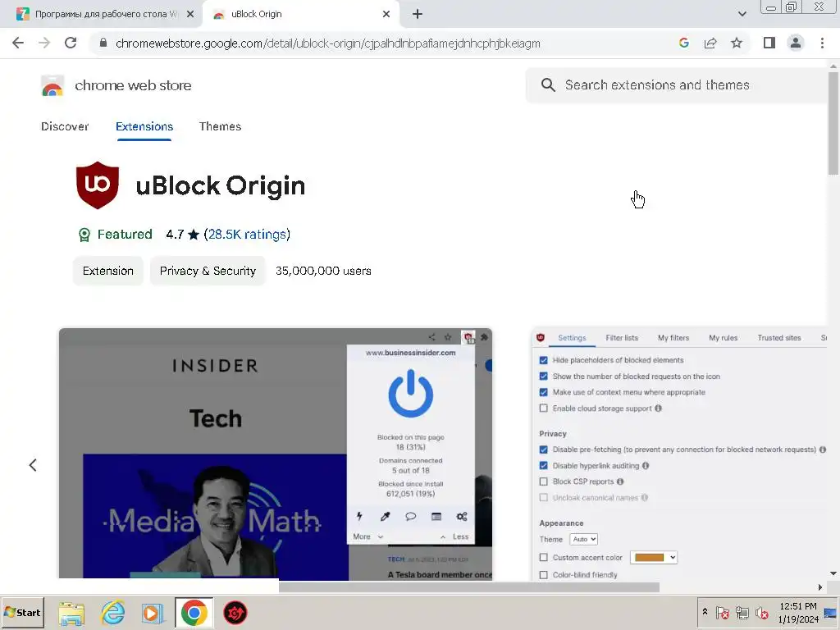
Task: Click the Extension category chip
Action: point(107,271)
